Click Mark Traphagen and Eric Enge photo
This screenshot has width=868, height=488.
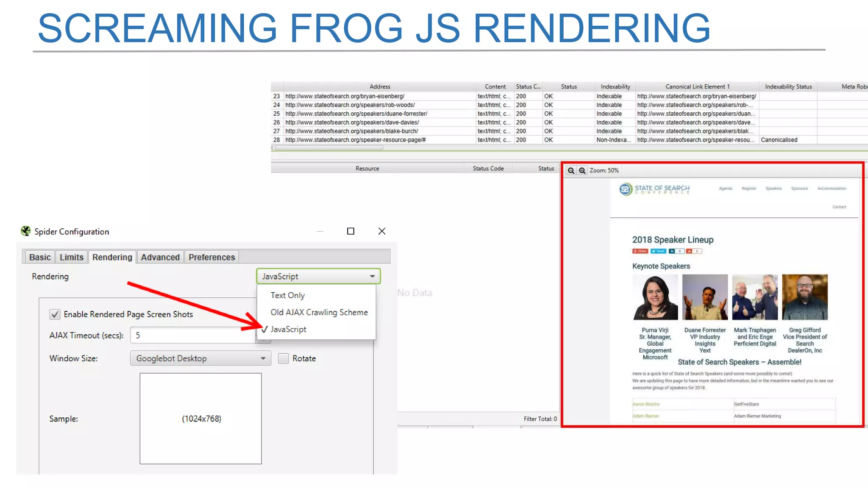point(755,297)
